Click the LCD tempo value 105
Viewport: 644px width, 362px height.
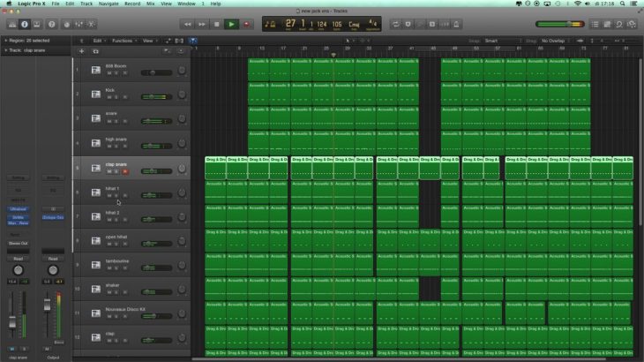point(337,24)
